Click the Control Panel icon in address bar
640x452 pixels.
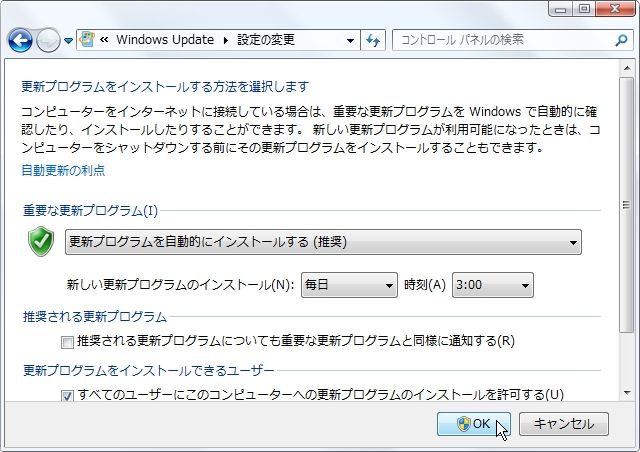87,40
